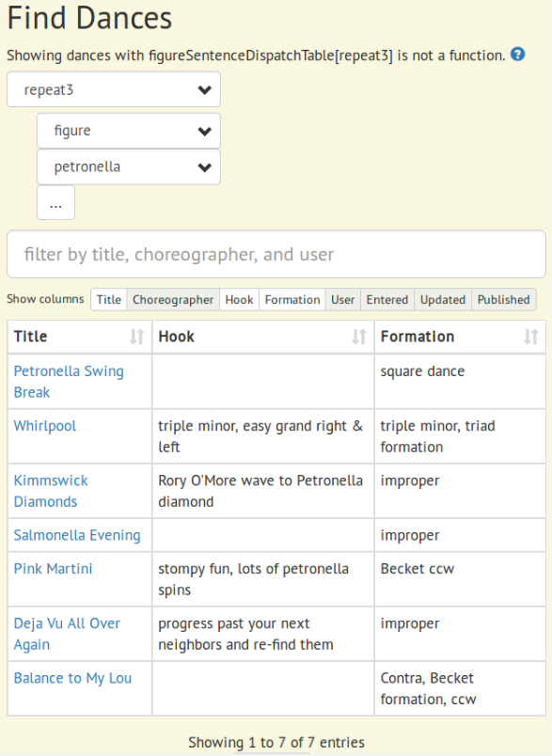Click the blue help question mark icon
Image resolution: width=552 pixels, height=756 pixels.
(x=518, y=55)
